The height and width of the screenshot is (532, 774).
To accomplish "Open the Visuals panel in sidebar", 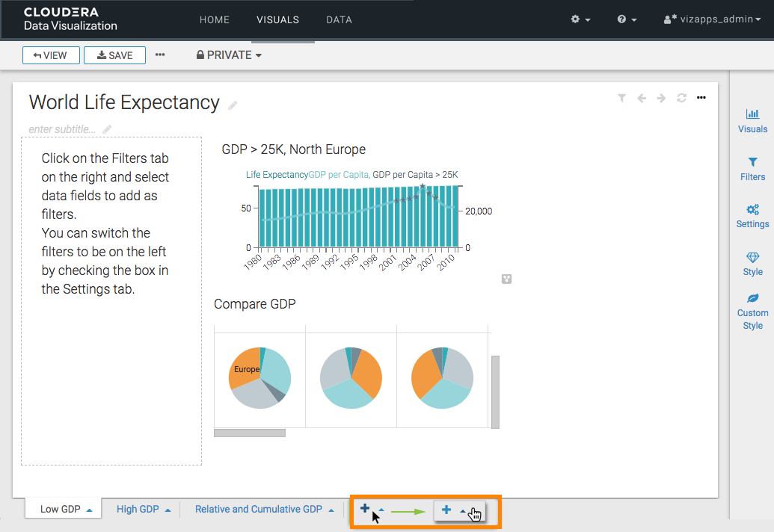I will click(x=752, y=121).
